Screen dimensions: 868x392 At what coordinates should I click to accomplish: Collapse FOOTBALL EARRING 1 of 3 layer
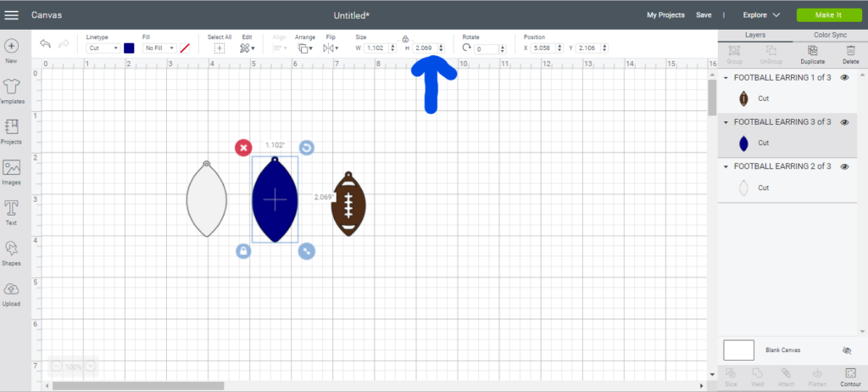(x=726, y=78)
